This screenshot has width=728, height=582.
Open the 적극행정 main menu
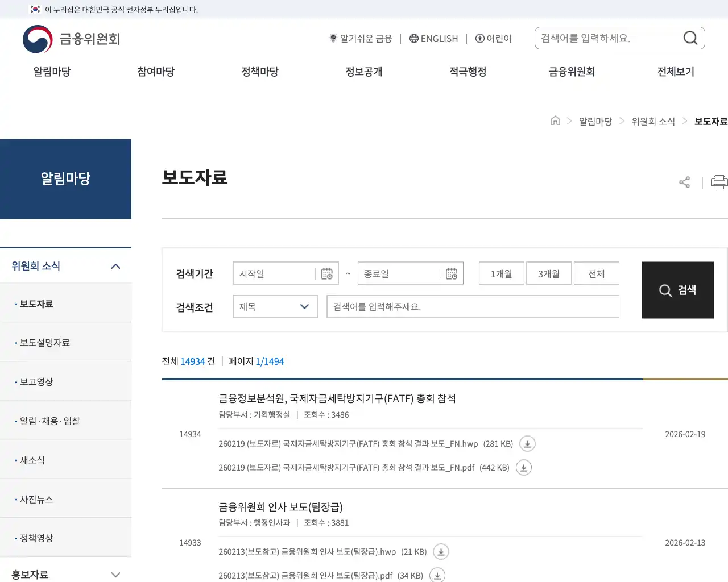pyautogui.click(x=468, y=72)
